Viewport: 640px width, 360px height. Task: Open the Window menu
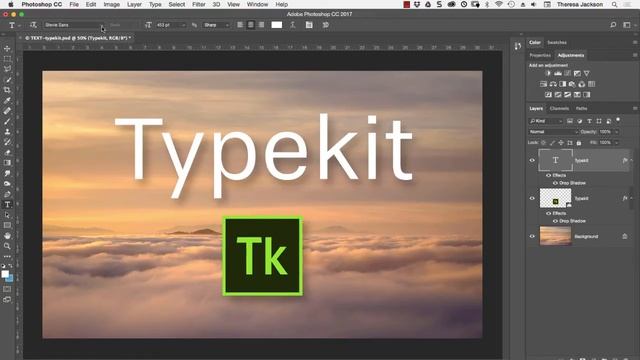(258, 4)
